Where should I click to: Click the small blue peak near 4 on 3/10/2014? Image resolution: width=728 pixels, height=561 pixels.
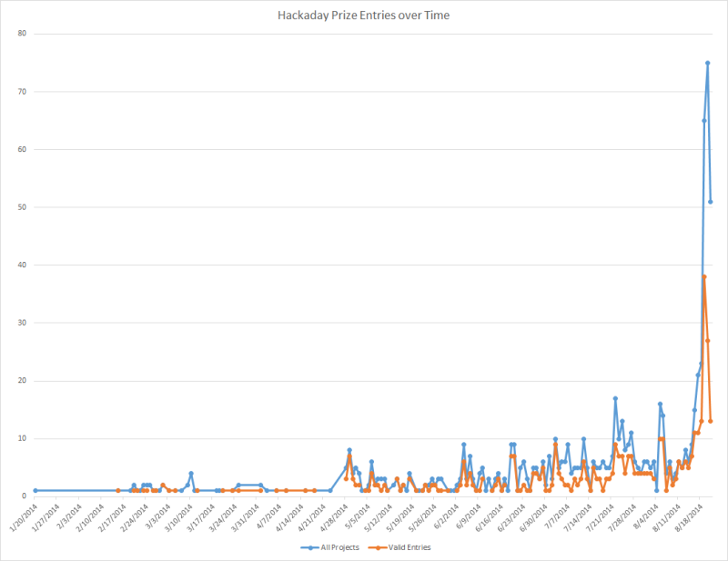point(191,471)
